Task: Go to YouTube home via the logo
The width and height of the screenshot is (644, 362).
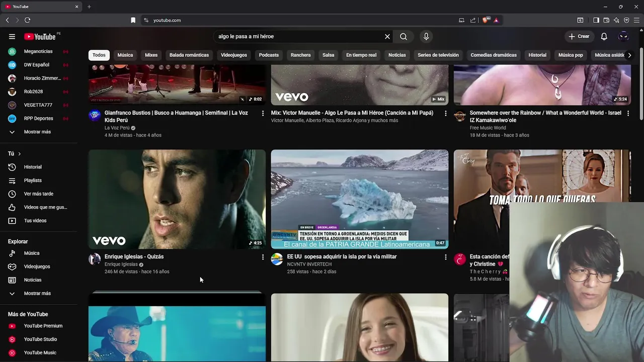Action: [x=40, y=36]
